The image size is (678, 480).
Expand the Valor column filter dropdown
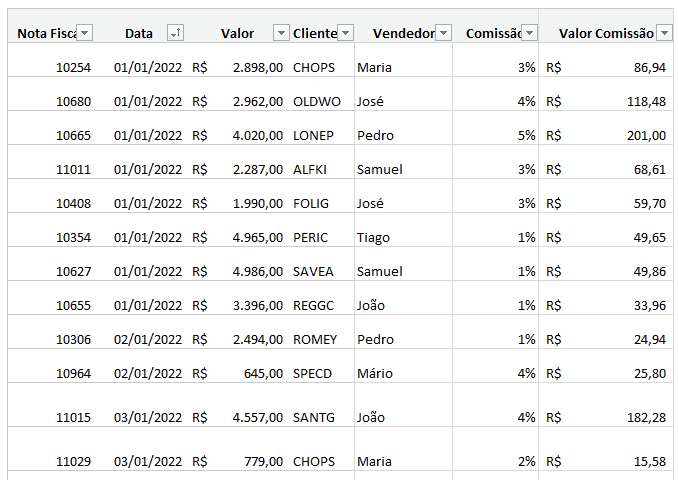[281, 33]
